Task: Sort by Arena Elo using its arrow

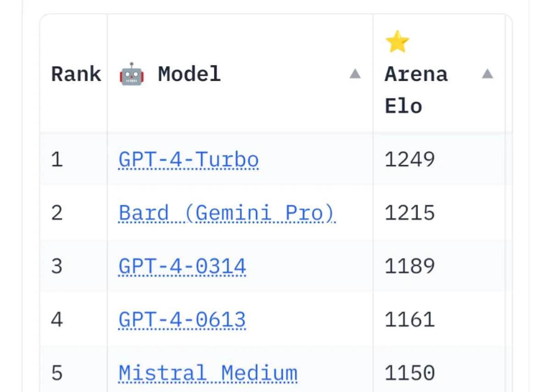Action: coord(487,74)
